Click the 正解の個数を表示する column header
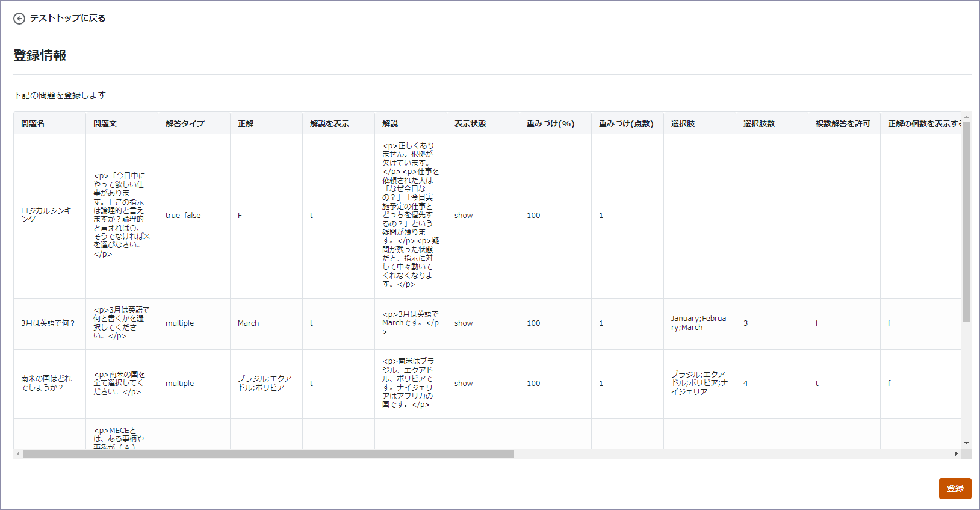The width and height of the screenshot is (980, 510). click(921, 123)
